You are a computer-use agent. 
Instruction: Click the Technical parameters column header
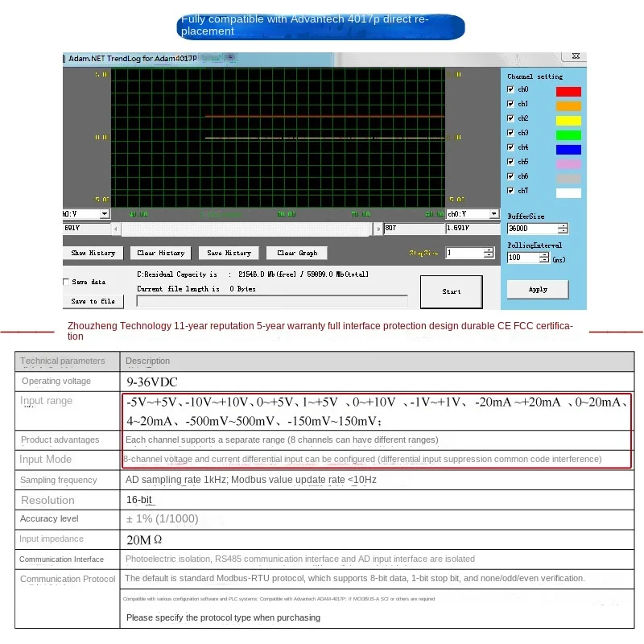pyautogui.click(x=63, y=361)
